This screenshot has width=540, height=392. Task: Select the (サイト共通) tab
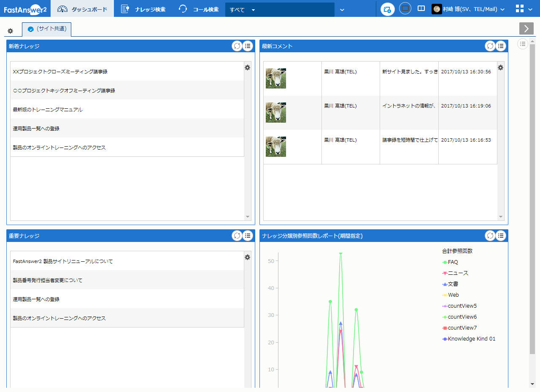47,29
